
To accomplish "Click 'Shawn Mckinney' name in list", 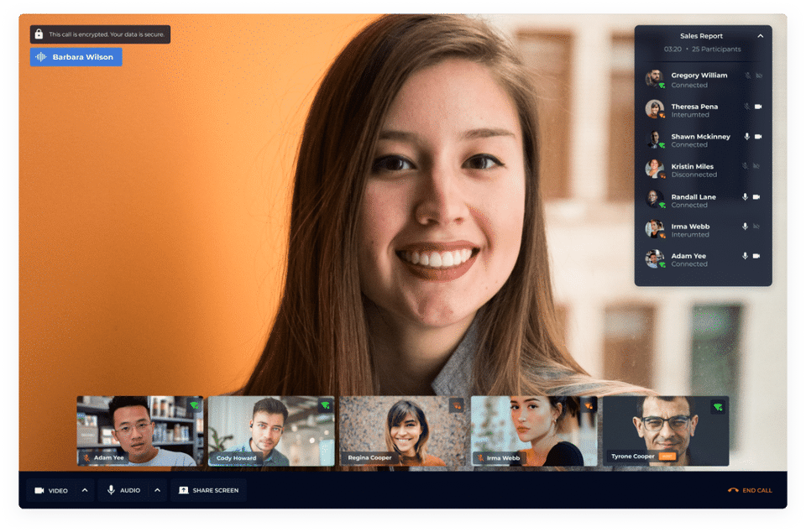I will click(x=700, y=137).
